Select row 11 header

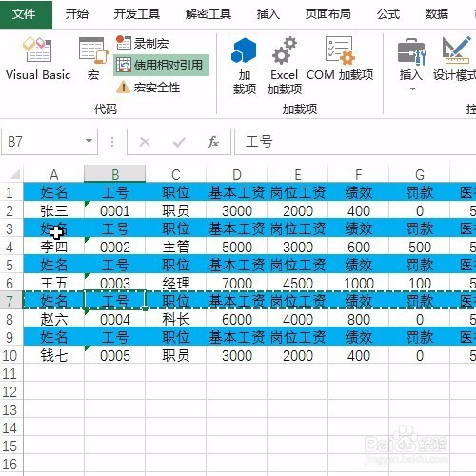pos(10,373)
